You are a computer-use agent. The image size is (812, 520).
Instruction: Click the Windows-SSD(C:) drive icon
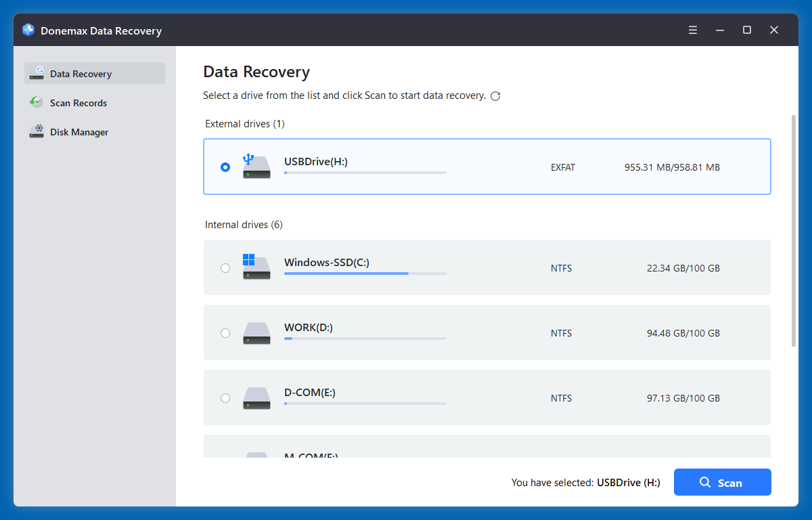click(x=256, y=267)
